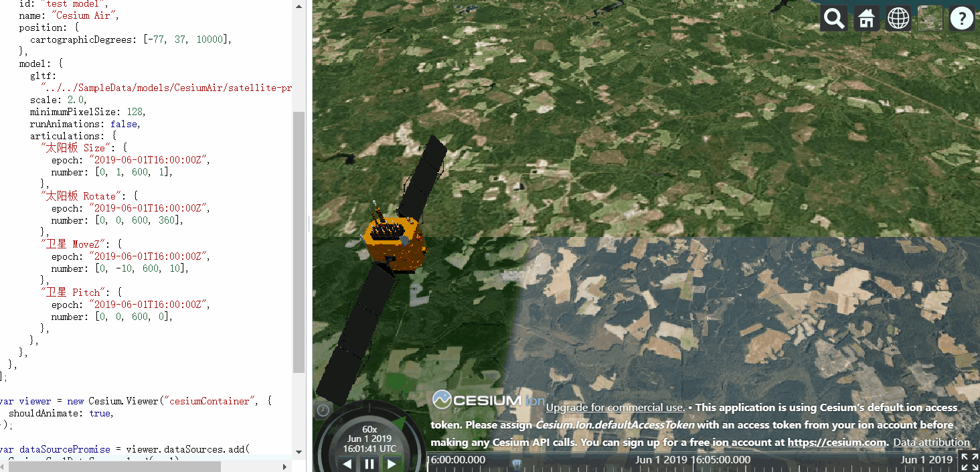This screenshot has height=472, width=980.
Task: Click the 'var dataSourcePromise' code line
Action: click(x=125, y=449)
